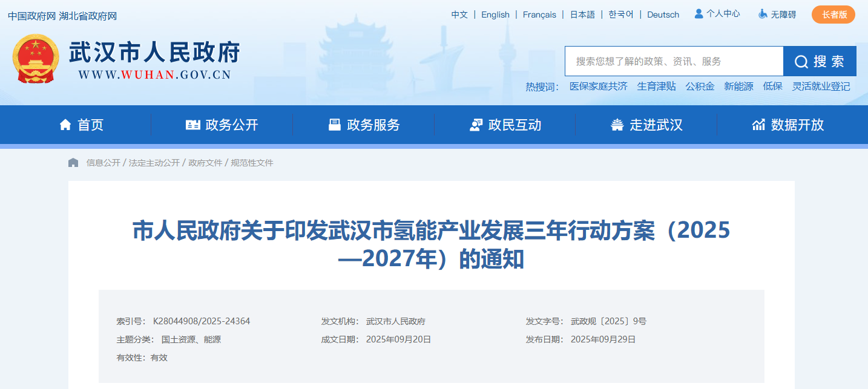The image size is (868, 389).
Task: Click the 数据开放 chart icon
Action: tap(758, 125)
